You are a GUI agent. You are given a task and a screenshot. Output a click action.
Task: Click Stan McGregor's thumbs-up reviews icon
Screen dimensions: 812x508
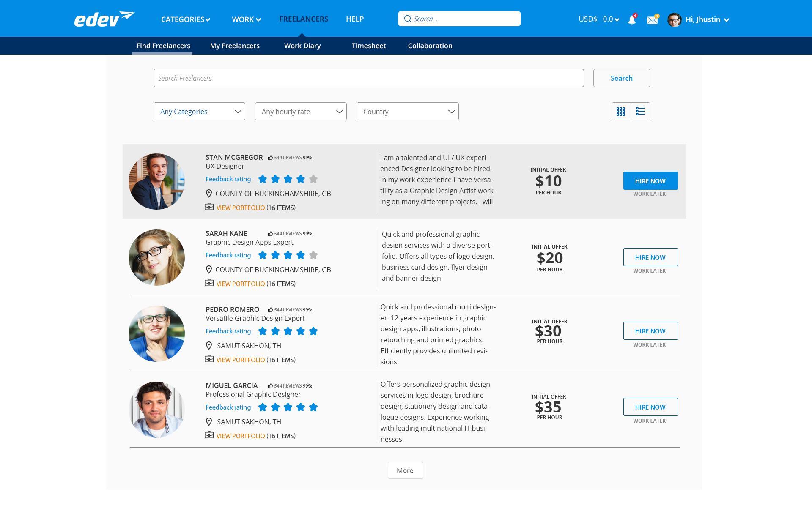[x=270, y=158]
